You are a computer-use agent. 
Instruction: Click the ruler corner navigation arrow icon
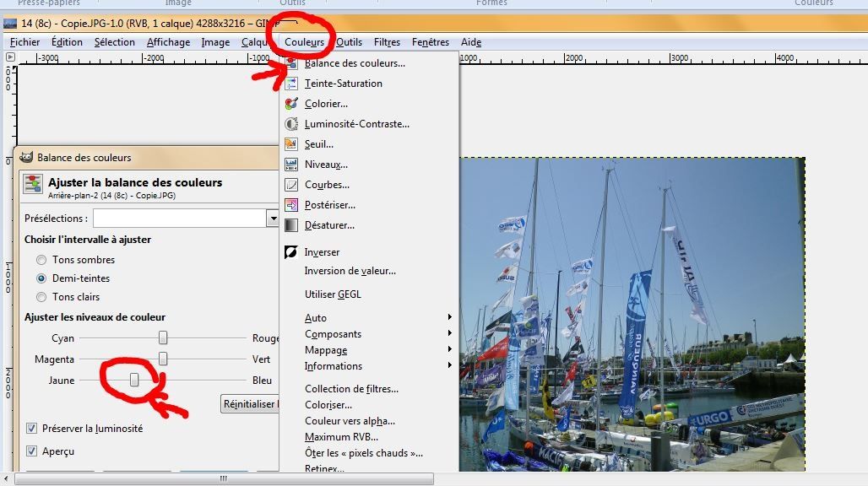pos(10,57)
